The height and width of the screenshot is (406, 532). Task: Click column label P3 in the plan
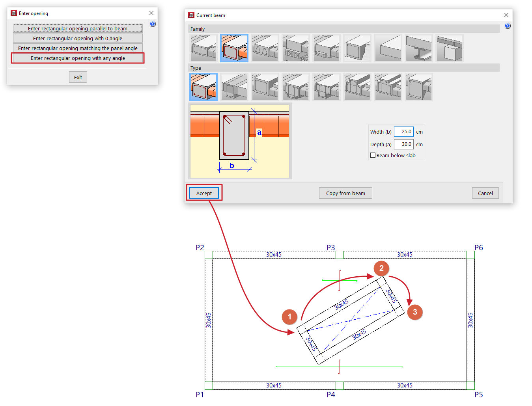[331, 248]
